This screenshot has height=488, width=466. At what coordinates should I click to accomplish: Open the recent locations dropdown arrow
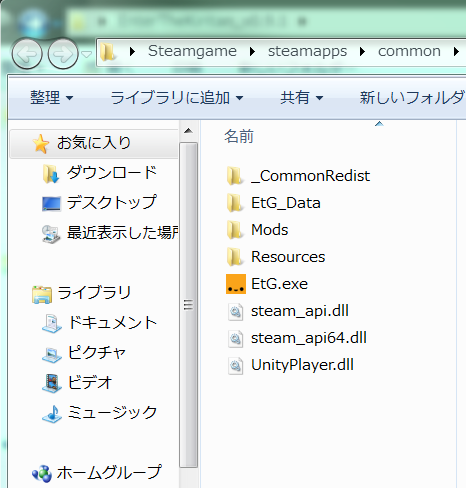(x=87, y=54)
